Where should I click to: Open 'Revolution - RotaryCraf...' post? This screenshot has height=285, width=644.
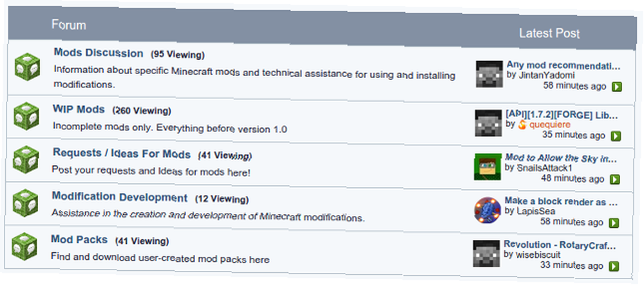coord(560,245)
